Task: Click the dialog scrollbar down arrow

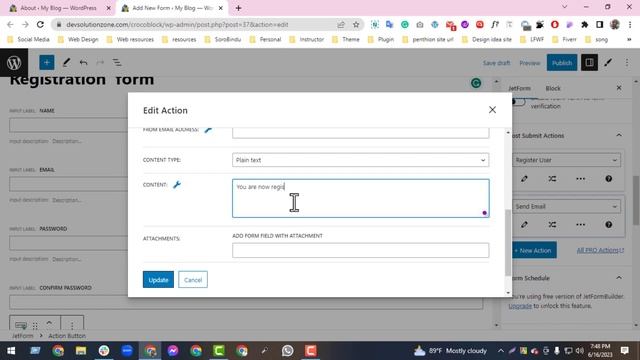Action: [x=508, y=292]
